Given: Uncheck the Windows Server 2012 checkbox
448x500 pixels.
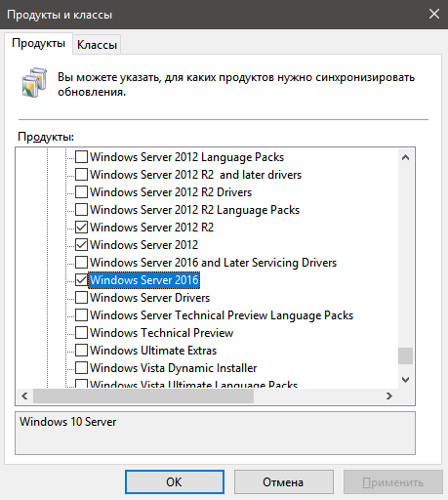Looking at the screenshot, I should 81,245.
